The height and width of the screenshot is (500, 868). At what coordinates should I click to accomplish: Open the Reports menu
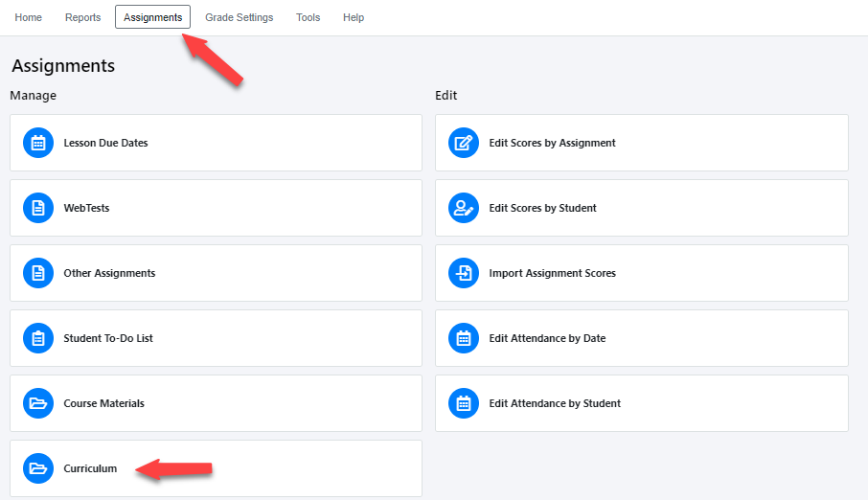tap(83, 17)
